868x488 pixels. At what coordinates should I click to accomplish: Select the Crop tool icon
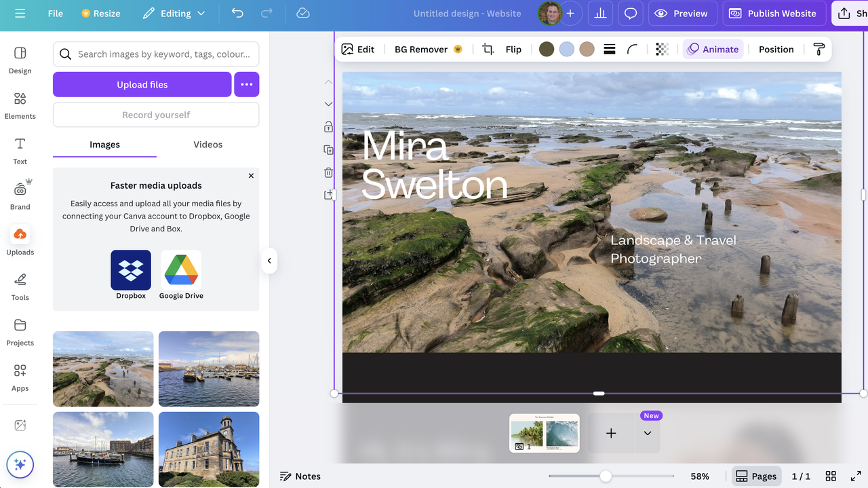[x=488, y=50]
